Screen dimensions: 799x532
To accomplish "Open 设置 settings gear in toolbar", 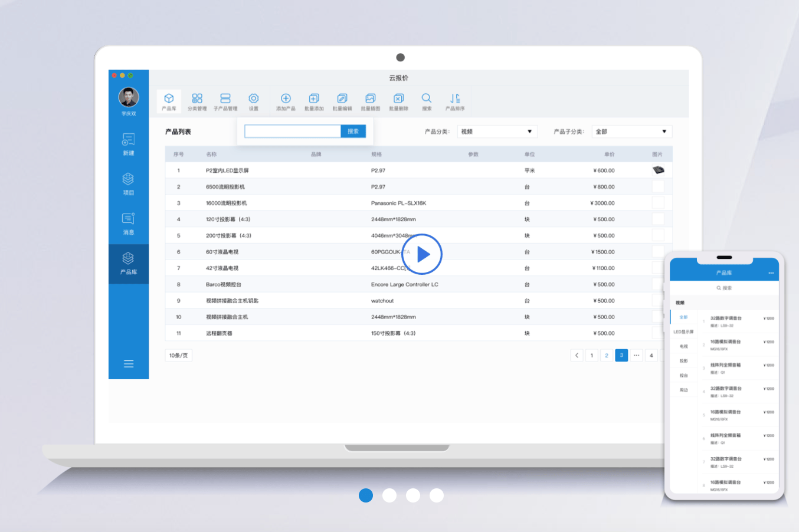I will [x=254, y=101].
